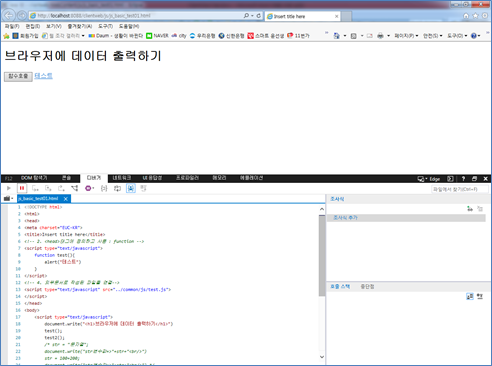Click the 파일에서 찾기 search field
The width and height of the screenshot is (492, 366).
460,189
